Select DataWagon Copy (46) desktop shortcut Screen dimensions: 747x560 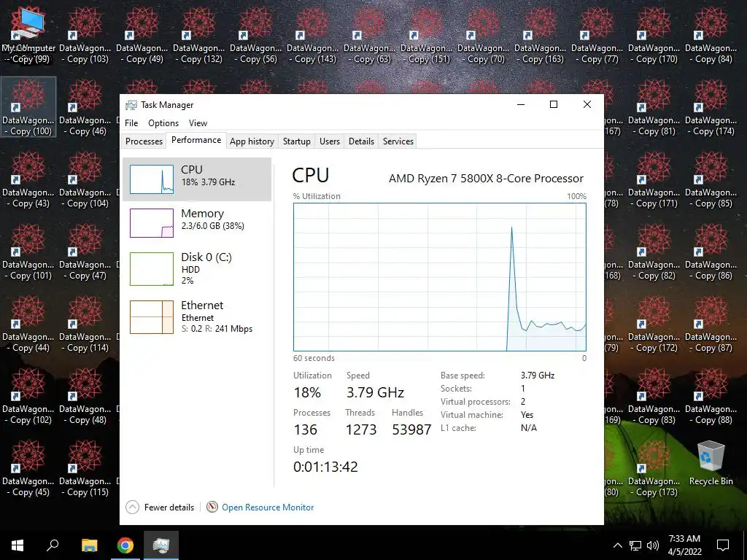85,107
